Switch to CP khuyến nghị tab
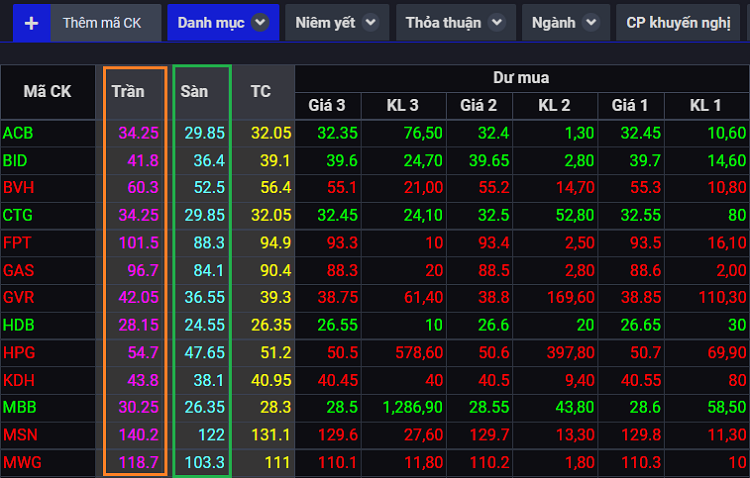 click(678, 22)
